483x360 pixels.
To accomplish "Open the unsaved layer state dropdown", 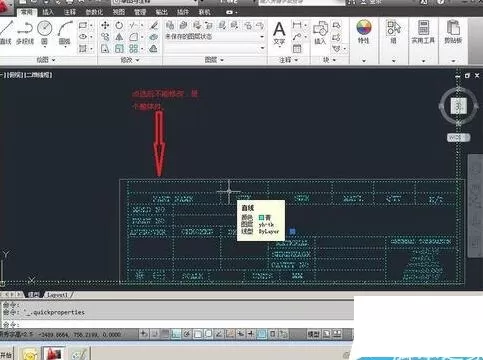I will tap(214, 37).
